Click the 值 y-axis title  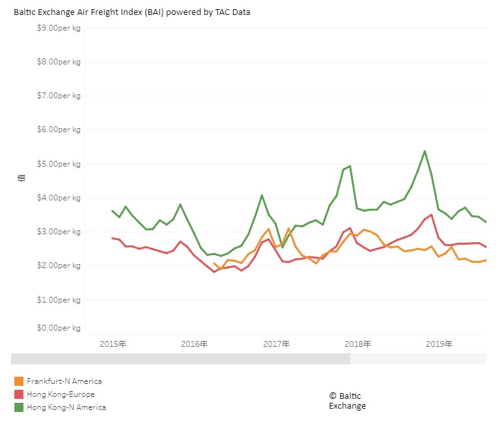click(x=21, y=178)
